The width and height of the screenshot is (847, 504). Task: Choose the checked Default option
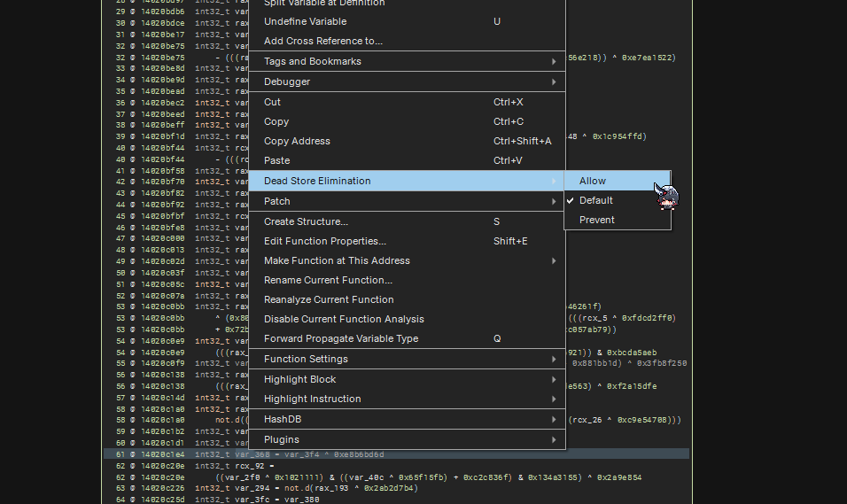[x=595, y=200]
